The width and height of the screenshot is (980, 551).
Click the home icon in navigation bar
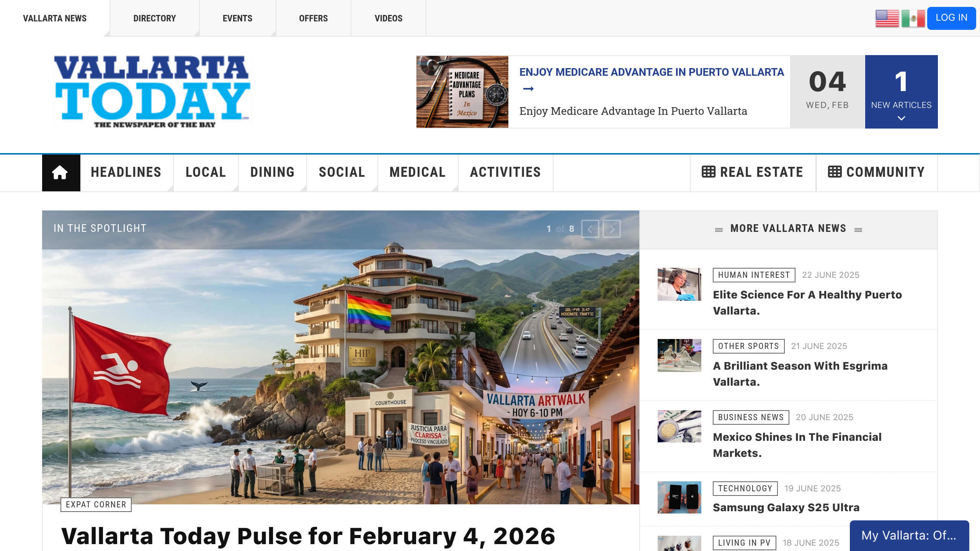(60, 173)
